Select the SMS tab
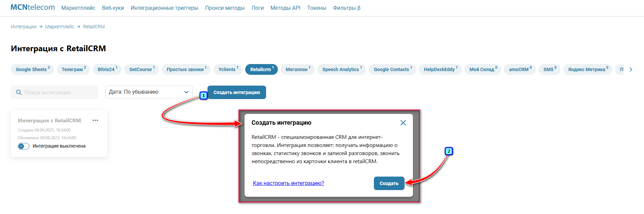 [x=549, y=69]
